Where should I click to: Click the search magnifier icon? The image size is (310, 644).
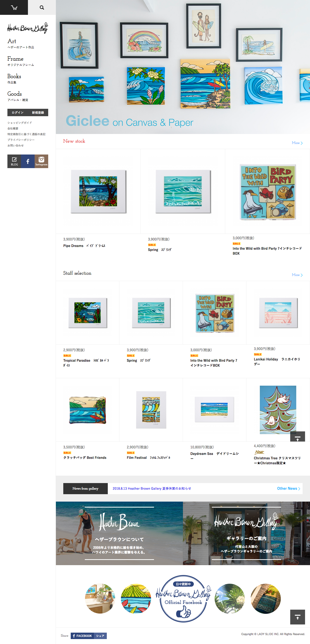click(42, 7)
